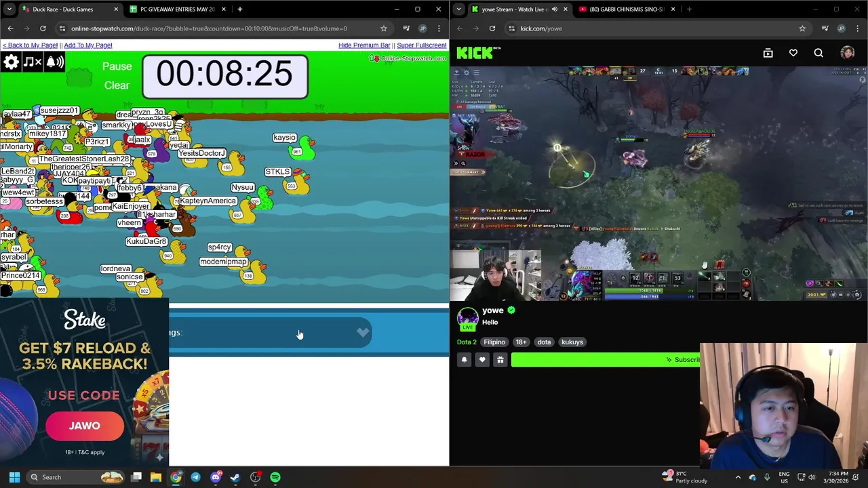
Task: Mute the yowe Stream tab audio icon
Action: click(x=555, y=9)
